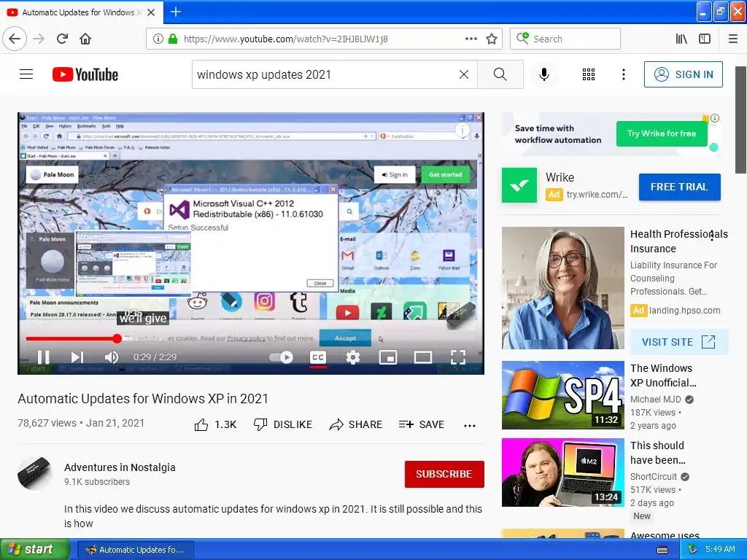Click Try Wrike for free banner button
Screen dimensions: 747x560
[x=661, y=134]
